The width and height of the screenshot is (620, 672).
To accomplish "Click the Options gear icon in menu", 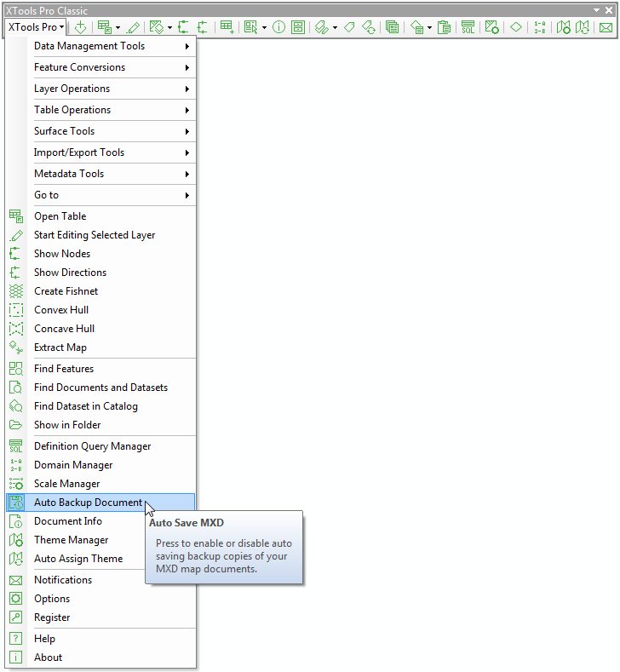I will [16, 599].
